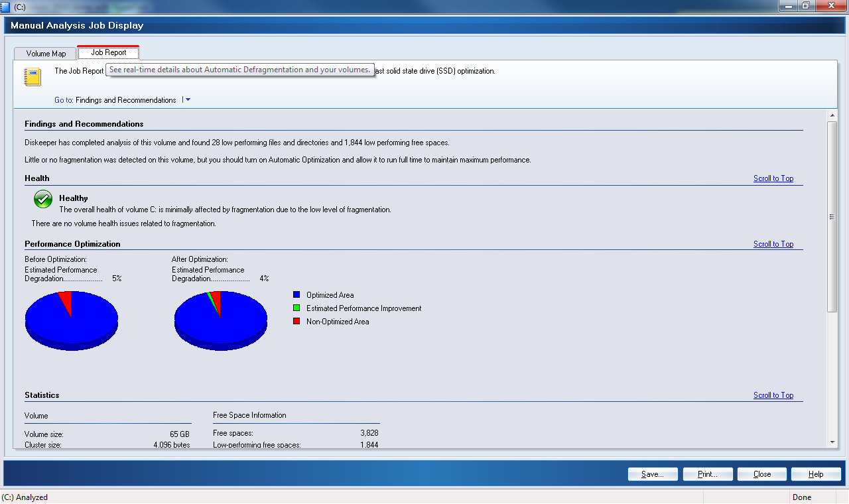Click Scroll to Top link beside Health
Image resolution: width=849 pixels, height=504 pixels.
773,178
